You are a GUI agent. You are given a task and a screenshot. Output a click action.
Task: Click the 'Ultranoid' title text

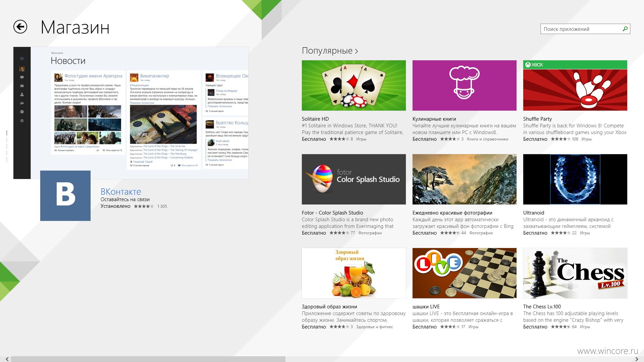[534, 213]
